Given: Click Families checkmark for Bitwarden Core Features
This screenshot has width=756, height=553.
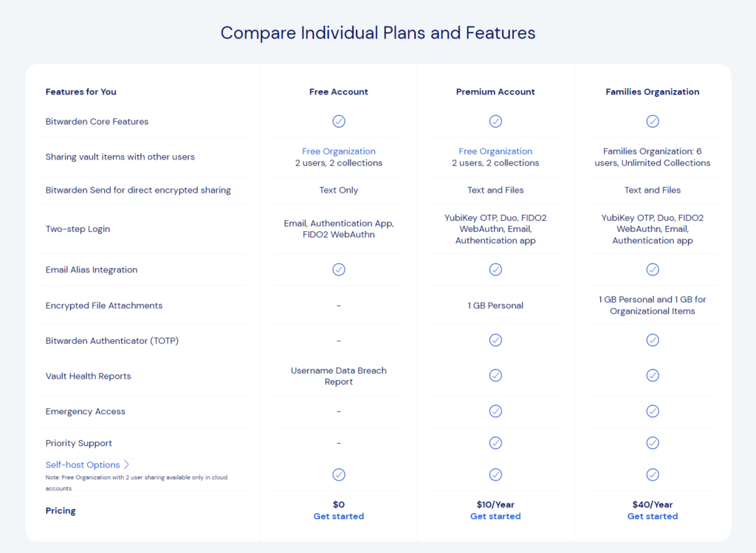Looking at the screenshot, I should click(x=653, y=121).
